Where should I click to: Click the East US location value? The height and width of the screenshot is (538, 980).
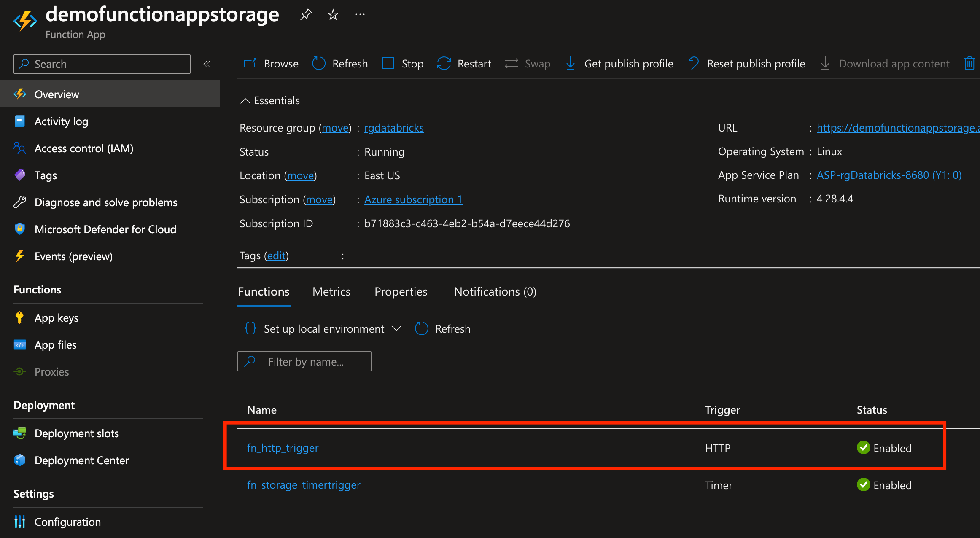click(x=382, y=175)
